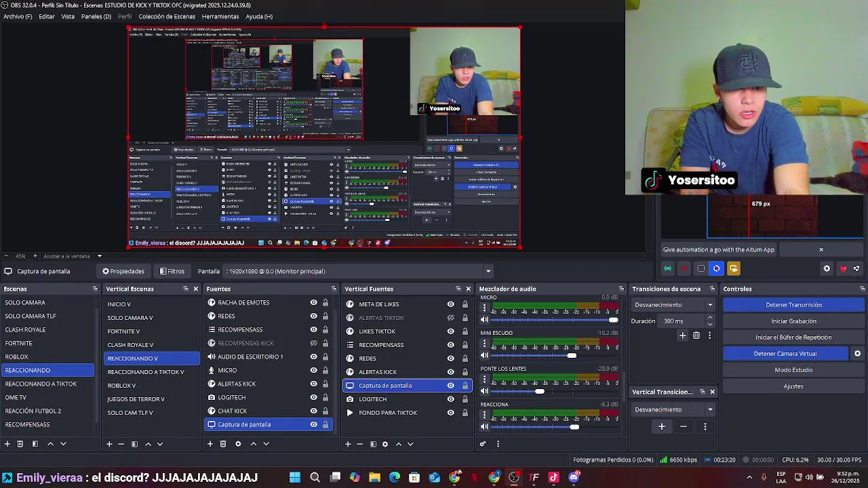The height and width of the screenshot is (488, 868).
Task: Open the Editar menu
Action: coord(47,16)
